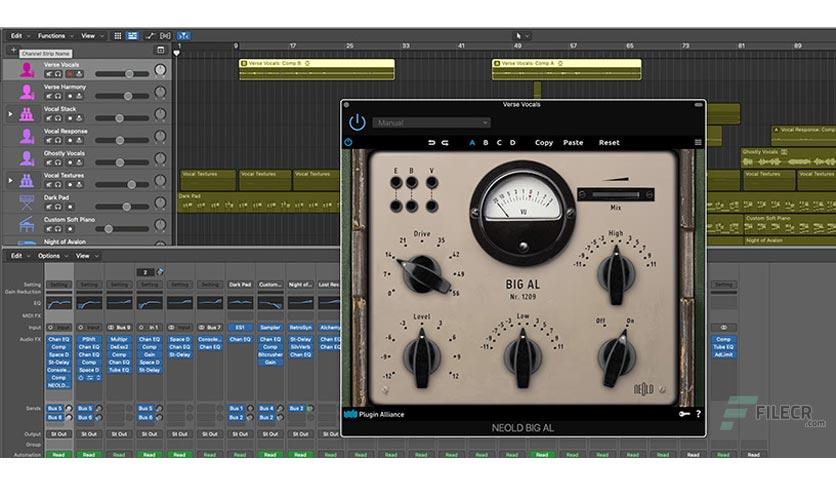Select preset slot D

pos(512,143)
